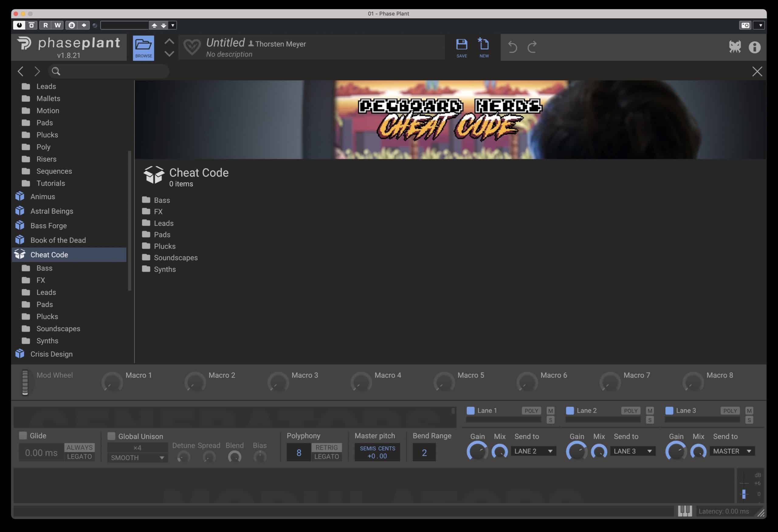Click the sidebar vertical scrollbar
778x532 pixels.
pyautogui.click(x=129, y=221)
